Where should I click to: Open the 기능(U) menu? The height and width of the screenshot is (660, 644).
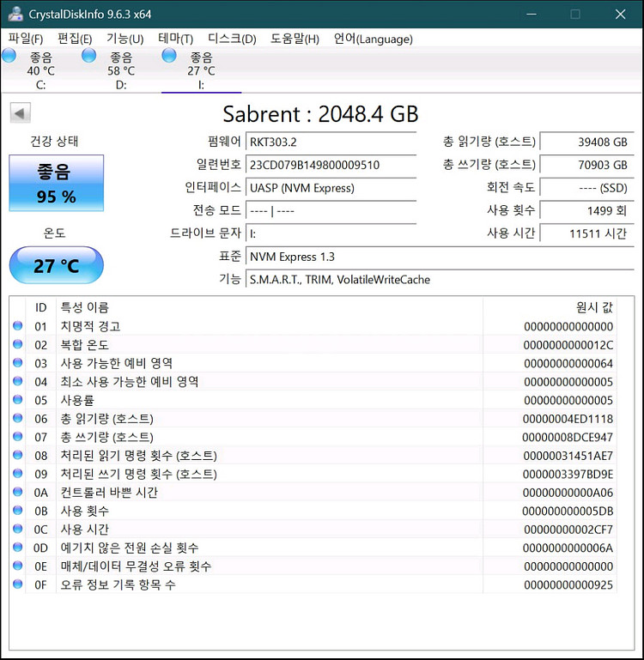pos(125,39)
